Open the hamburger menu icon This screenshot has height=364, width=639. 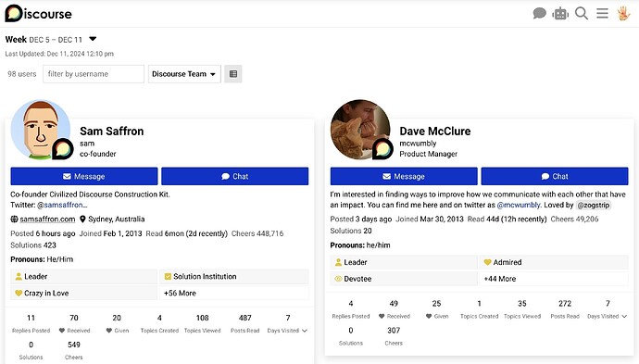tap(602, 14)
